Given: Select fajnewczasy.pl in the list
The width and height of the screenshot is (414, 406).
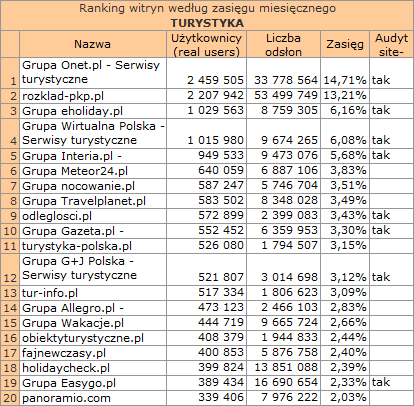Looking at the screenshot, I should click(64, 353).
